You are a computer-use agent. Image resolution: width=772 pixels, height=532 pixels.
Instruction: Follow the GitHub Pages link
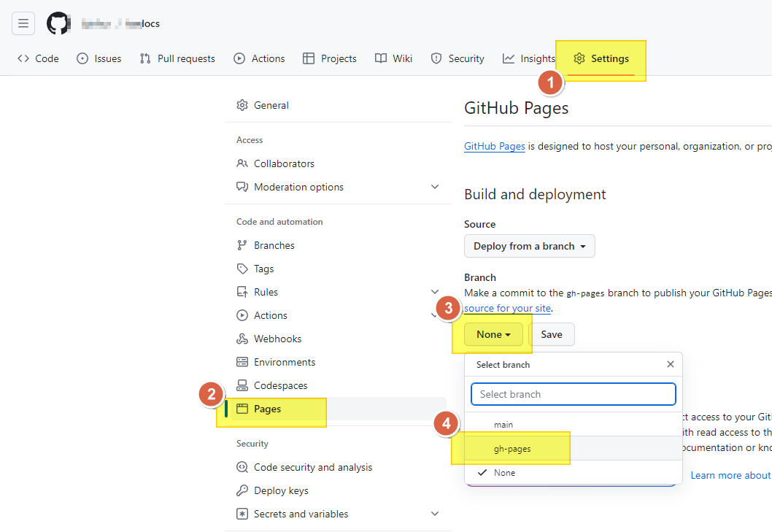pos(494,146)
